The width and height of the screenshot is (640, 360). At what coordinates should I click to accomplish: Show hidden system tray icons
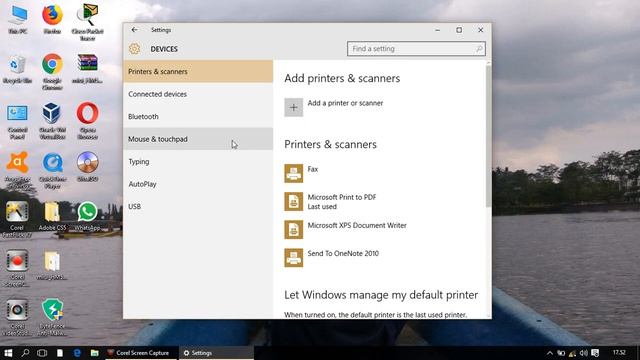pyautogui.click(x=550, y=353)
